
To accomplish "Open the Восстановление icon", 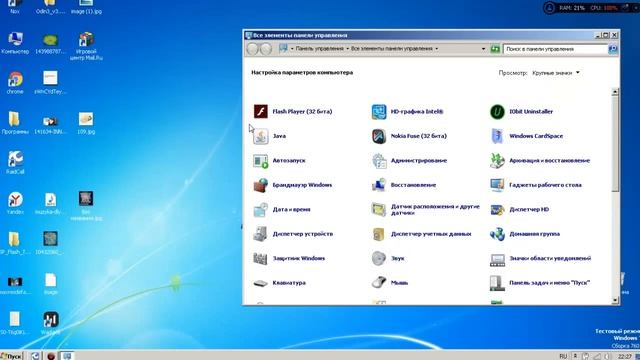I will click(x=379, y=185).
